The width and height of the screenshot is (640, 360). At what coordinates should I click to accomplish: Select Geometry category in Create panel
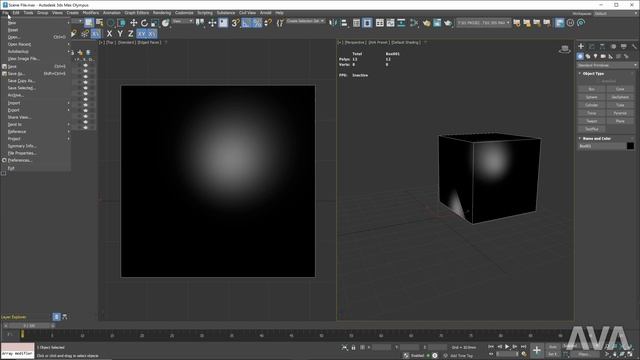[x=580, y=56]
